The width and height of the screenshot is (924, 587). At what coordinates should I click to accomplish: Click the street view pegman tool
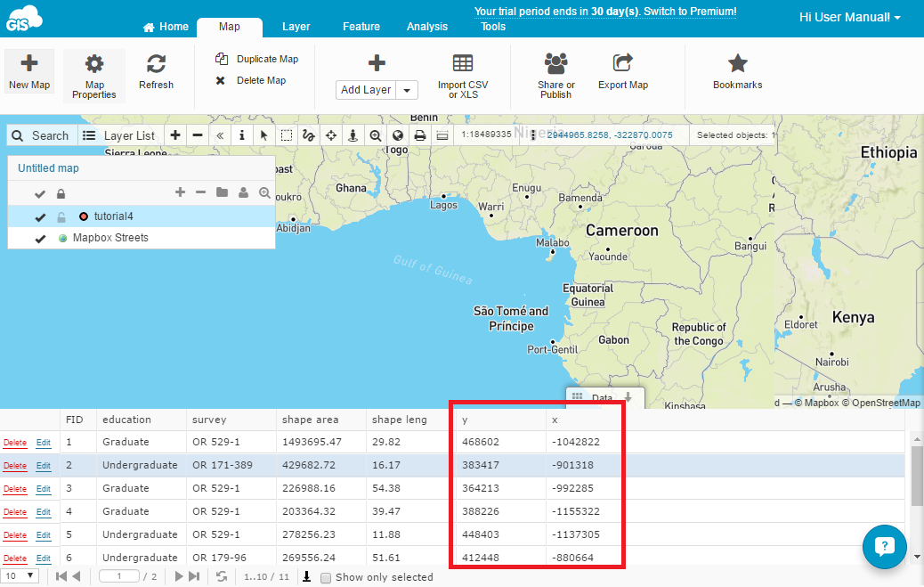point(353,135)
